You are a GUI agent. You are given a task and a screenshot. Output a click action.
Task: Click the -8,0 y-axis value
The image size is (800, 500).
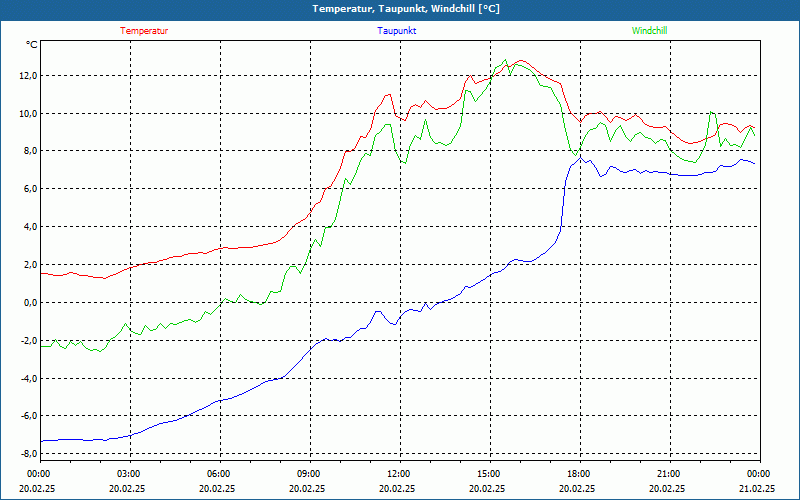29,453
